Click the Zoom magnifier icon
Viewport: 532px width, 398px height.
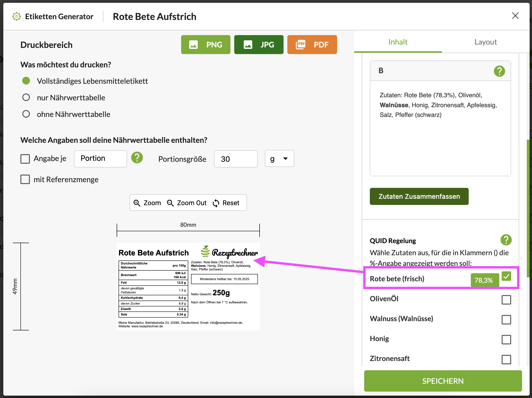137,203
